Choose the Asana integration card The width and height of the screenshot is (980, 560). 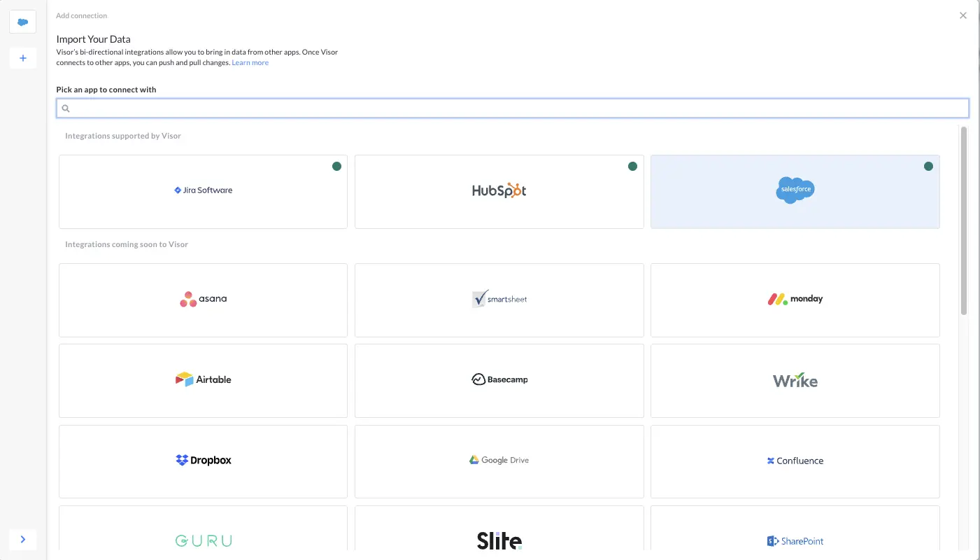203,300
